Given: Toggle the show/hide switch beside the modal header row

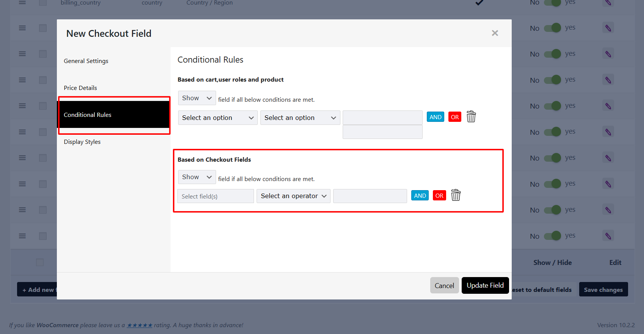Looking at the screenshot, I should (552, 28).
